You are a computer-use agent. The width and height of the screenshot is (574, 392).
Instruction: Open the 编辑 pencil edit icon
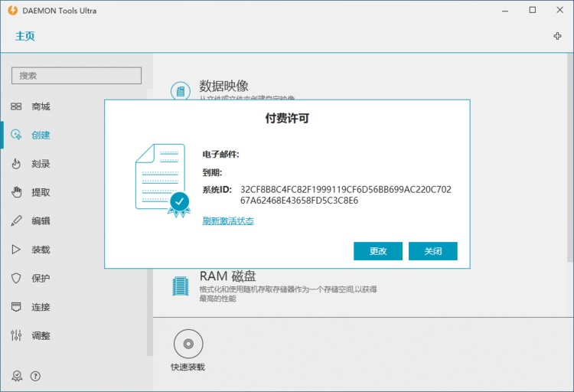pyautogui.click(x=16, y=220)
